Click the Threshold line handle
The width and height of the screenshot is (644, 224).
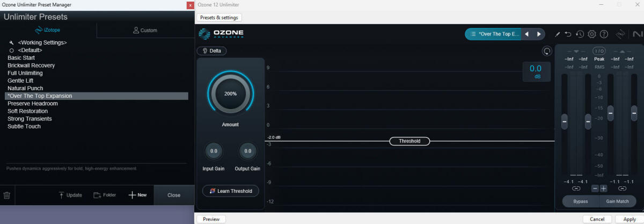[x=409, y=141]
